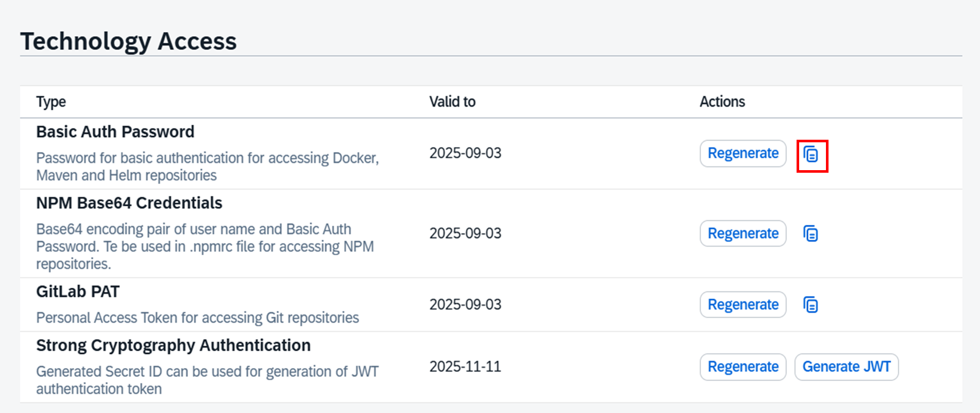Regenerate the Basic Auth Password
980x413 pixels.
[742, 154]
